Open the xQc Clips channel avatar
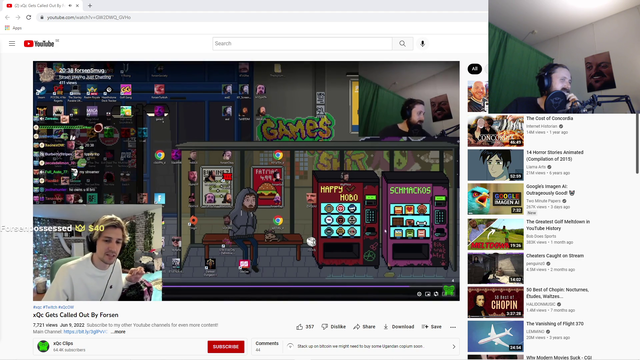The width and height of the screenshot is (640, 360). click(43, 346)
